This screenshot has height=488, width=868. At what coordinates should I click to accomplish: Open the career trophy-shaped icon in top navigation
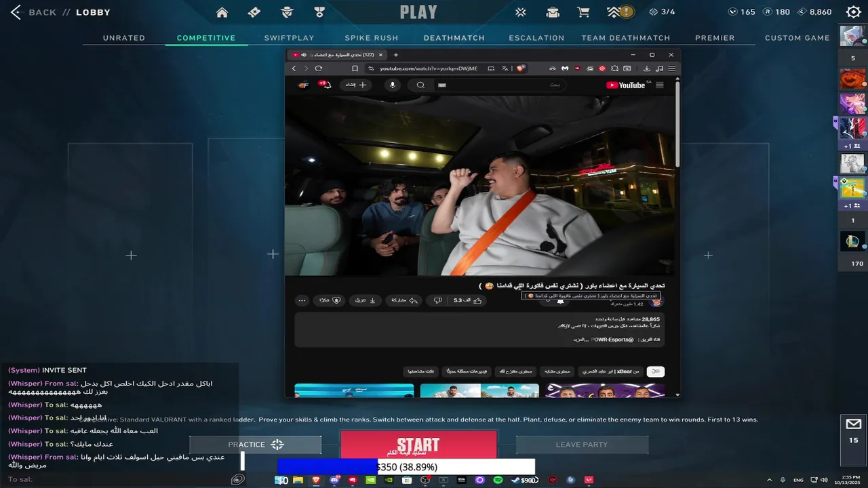[319, 12]
